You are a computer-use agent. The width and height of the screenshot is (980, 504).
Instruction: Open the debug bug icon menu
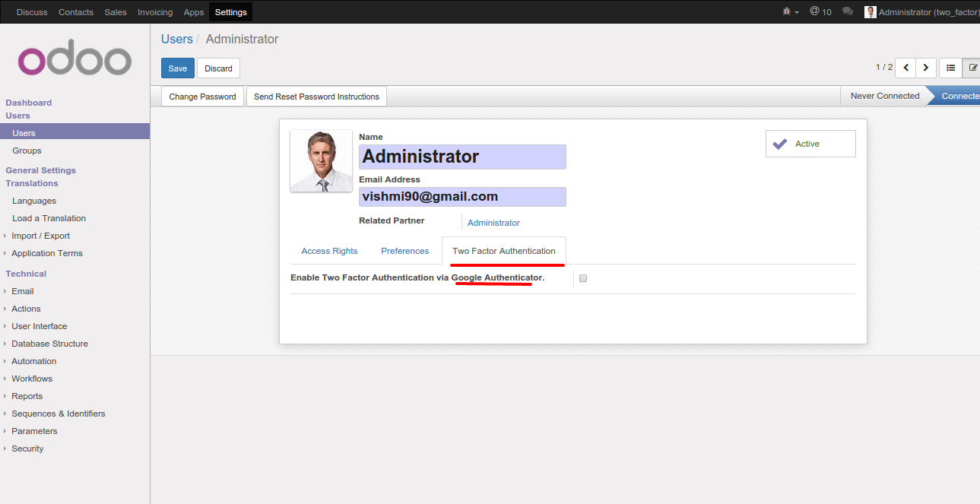(789, 12)
